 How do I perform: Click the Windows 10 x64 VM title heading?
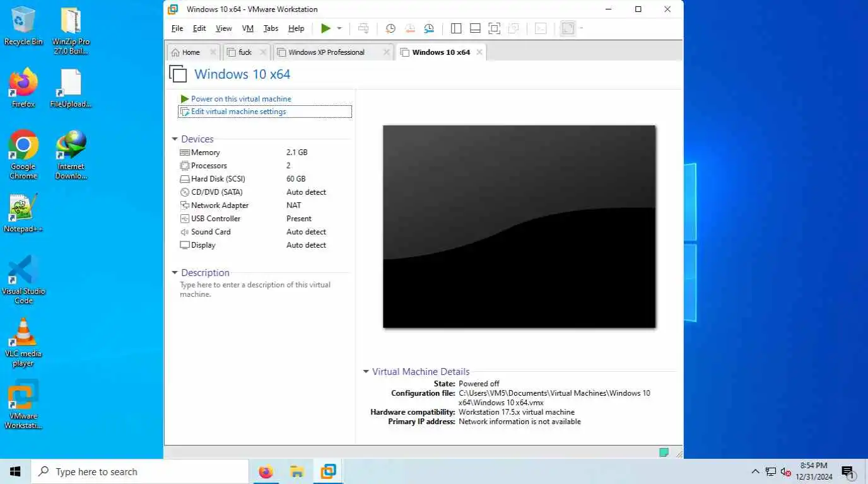pos(242,74)
